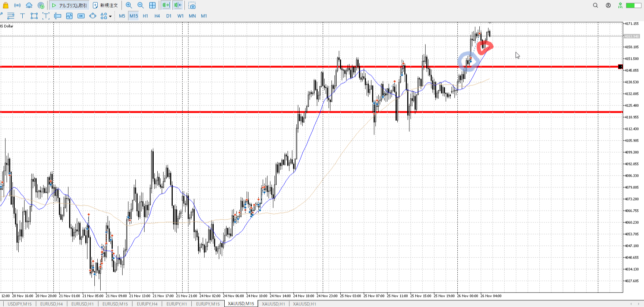This screenshot has width=644, height=307.
Task: Expand the shapes objects dropdown arrow
Action: coord(110,16)
